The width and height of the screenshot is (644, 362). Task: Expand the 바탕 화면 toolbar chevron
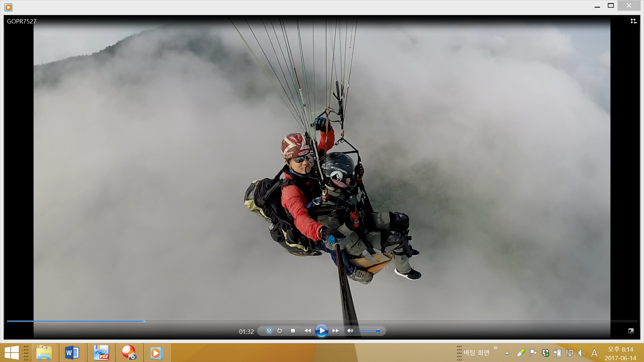tap(495, 348)
